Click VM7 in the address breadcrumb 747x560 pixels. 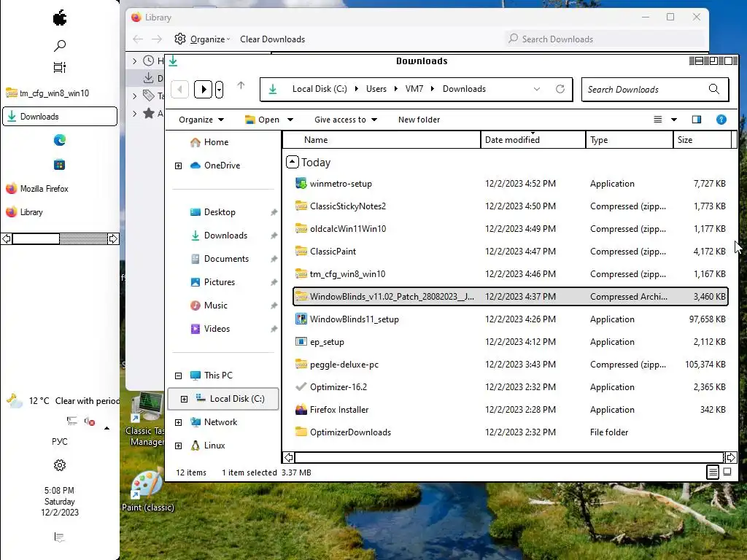[x=414, y=89]
